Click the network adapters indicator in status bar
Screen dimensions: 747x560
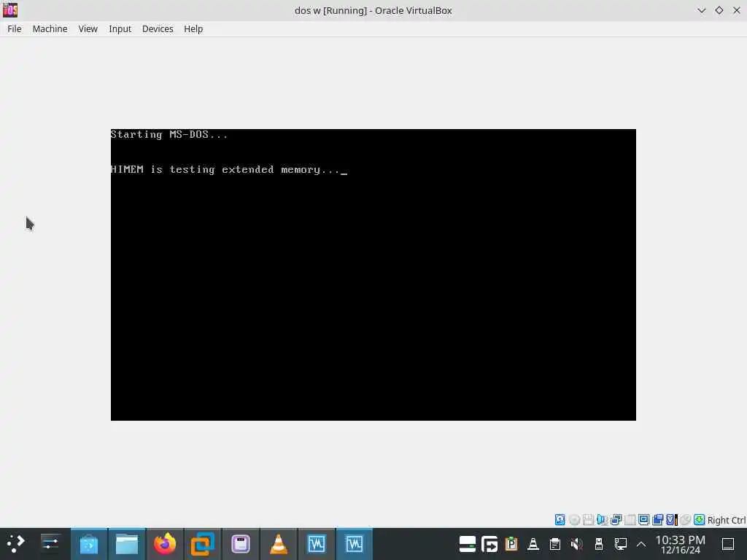tap(616, 519)
